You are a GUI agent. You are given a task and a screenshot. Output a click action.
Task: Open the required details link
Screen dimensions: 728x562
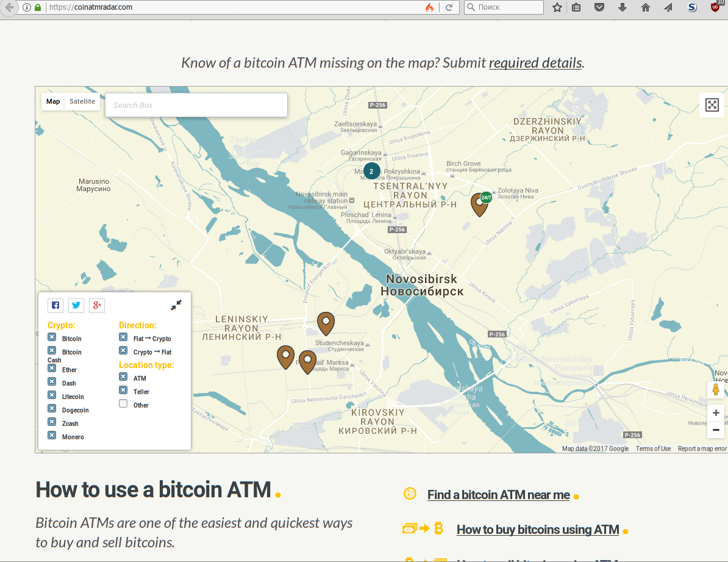(x=535, y=63)
